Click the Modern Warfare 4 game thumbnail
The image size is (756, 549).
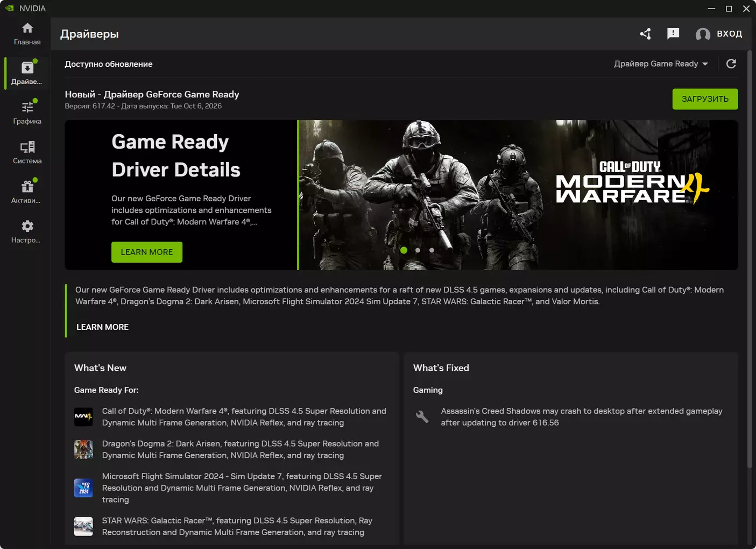[x=83, y=417]
